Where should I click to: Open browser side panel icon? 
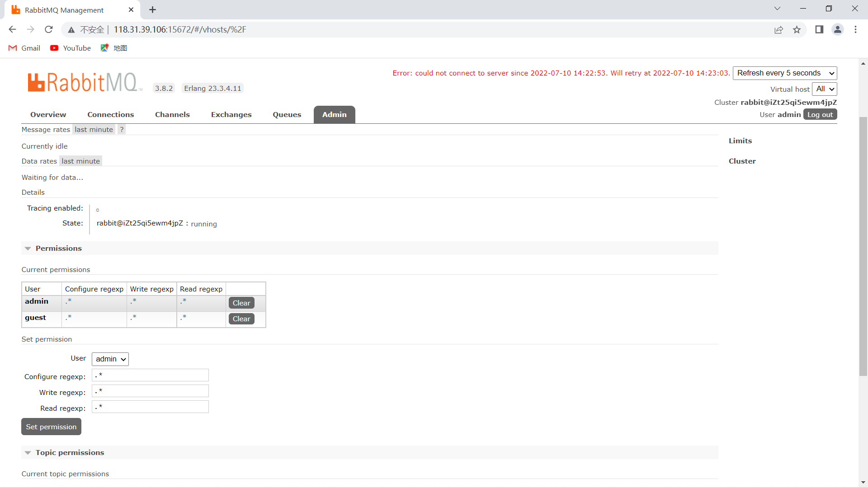pyautogui.click(x=819, y=29)
